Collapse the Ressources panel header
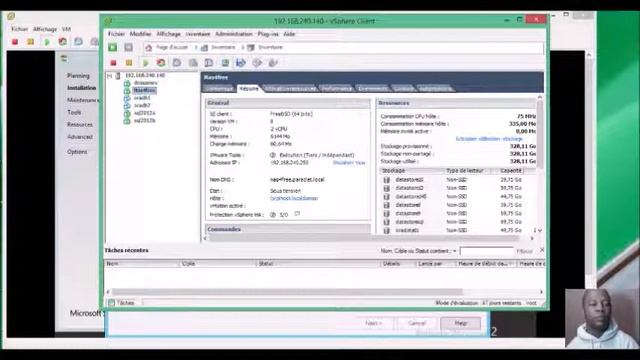Viewport: 640px width, 360px height. [x=456, y=103]
